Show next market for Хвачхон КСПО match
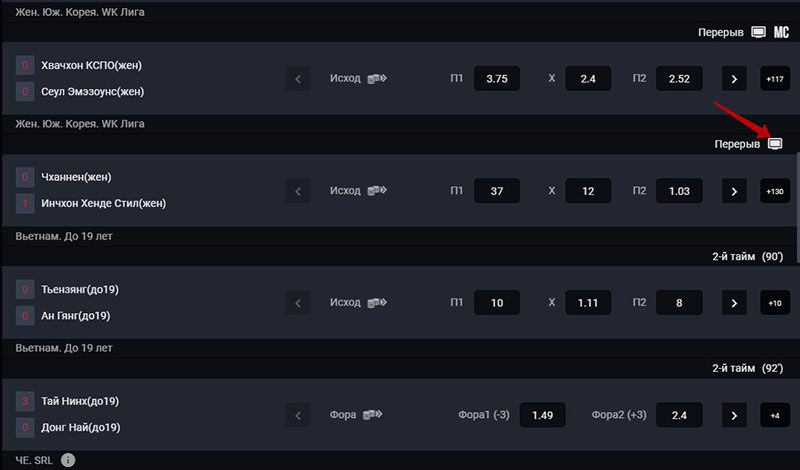This screenshot has width=800, height=470. coord(734,79)
